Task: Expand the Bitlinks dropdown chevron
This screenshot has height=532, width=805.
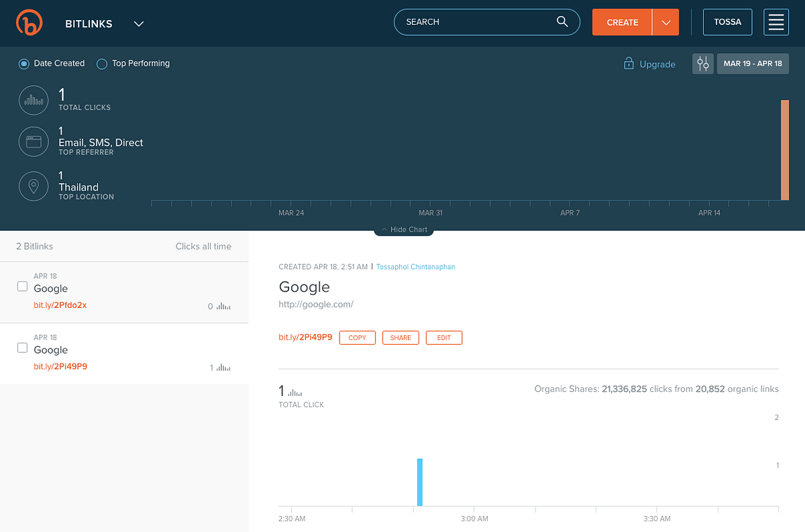Action: 139,23
